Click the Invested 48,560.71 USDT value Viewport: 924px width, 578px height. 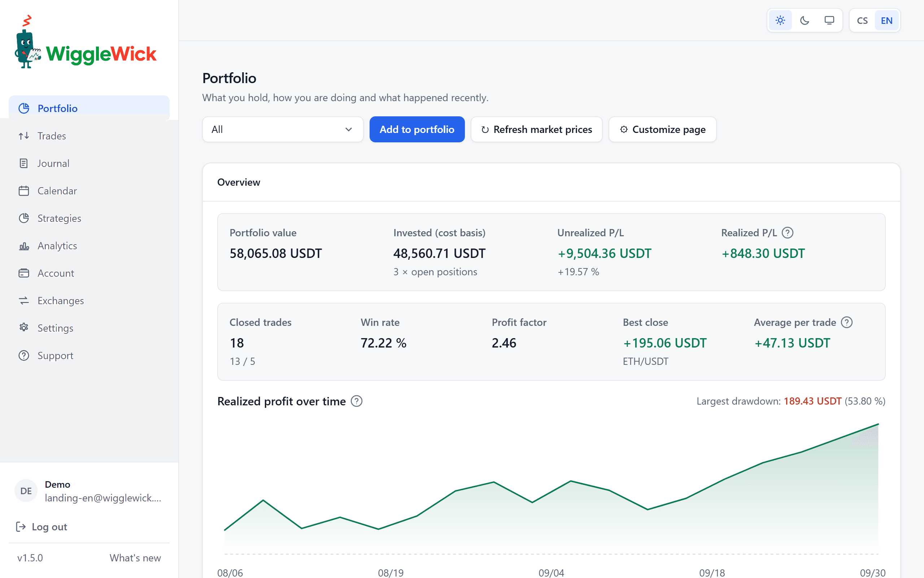point(440,253)
